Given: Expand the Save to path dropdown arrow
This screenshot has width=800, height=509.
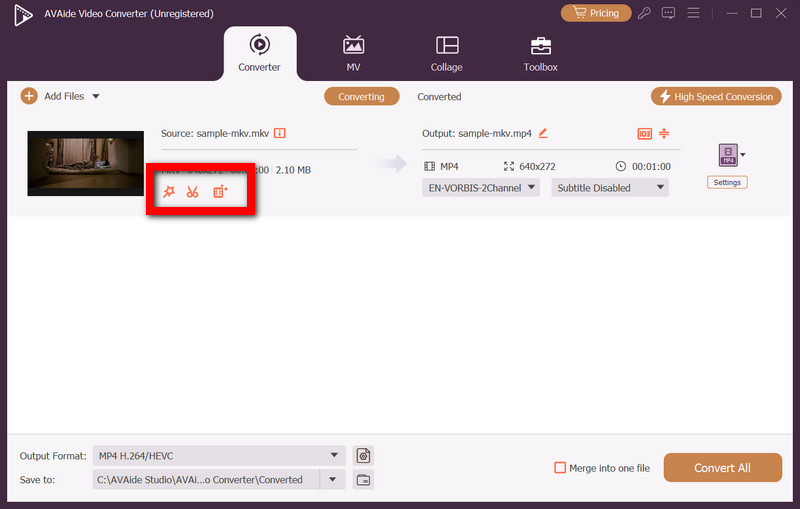Looking at the screenshot, I should [x=333, y=479].
